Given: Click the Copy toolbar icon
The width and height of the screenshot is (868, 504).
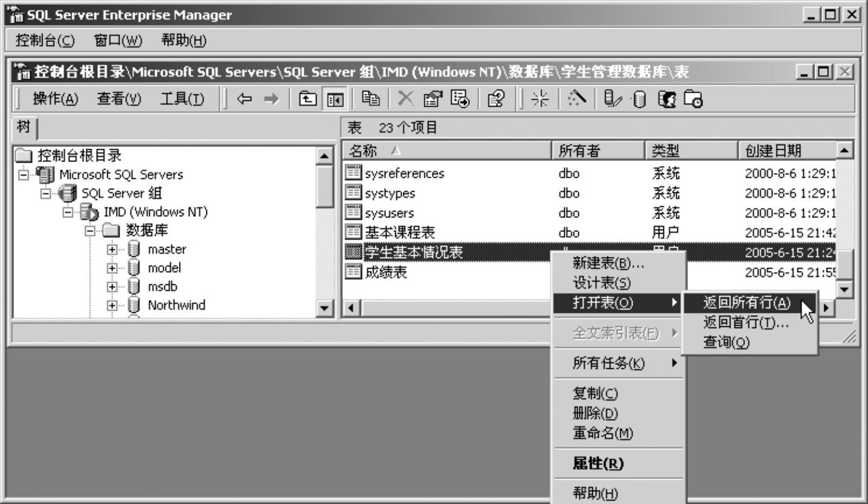Looking at the screenshot, I should click(x=371, y=99).
